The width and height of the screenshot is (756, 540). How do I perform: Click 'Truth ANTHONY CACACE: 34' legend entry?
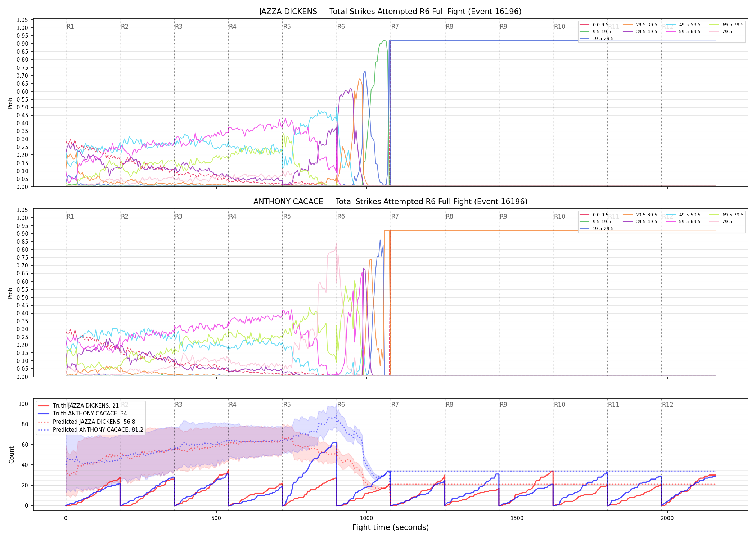tap(82, 414)
